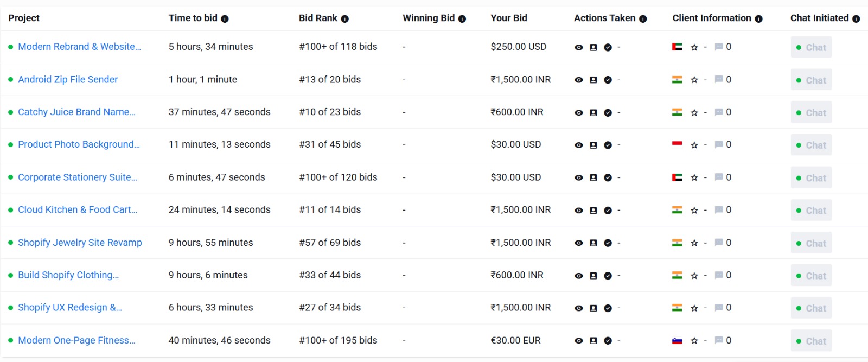Click Chat button in Android Zip File Sender row
Image resolution: width=868 pixels, height=362 pixels.
click(811, 80)
